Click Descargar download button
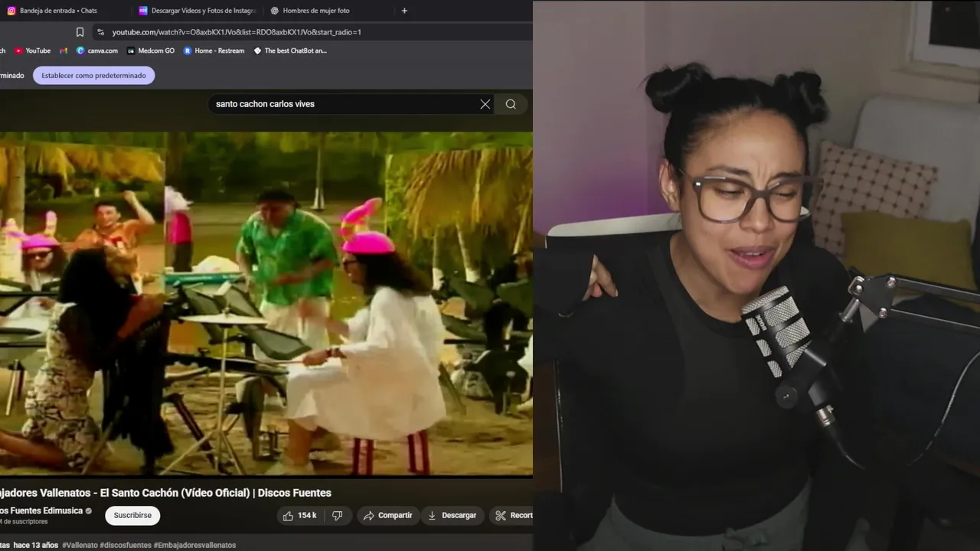The width and height of the screenshot is (980, 551). click(452, 515)
